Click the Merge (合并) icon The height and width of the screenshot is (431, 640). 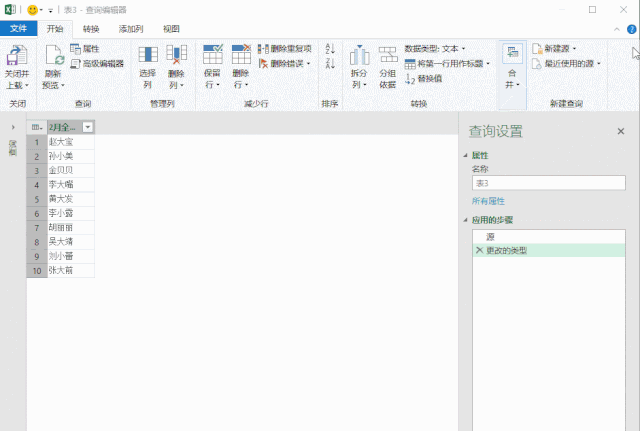point(512,53)
